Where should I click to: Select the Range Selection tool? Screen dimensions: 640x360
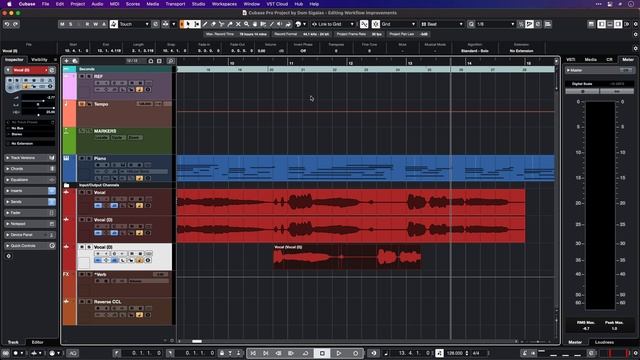pos(196,24)
